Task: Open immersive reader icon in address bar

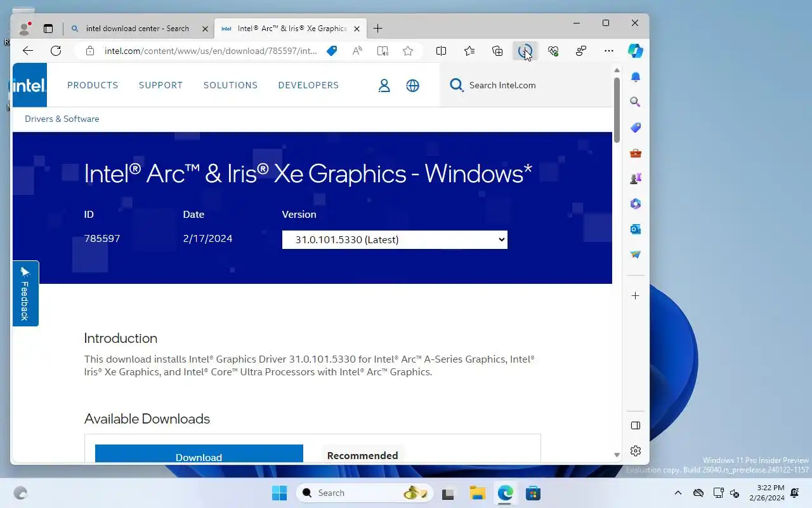Action: click(383, 51)
